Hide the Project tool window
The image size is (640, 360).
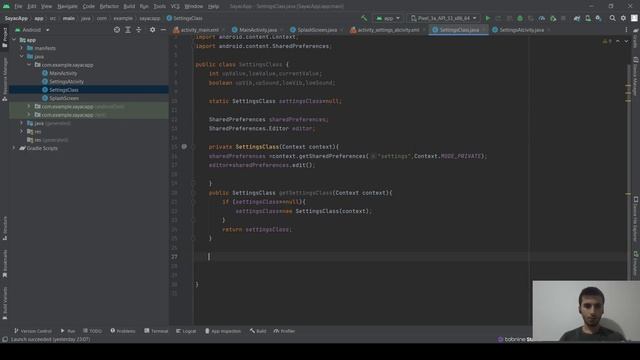(x=163, y=30)
